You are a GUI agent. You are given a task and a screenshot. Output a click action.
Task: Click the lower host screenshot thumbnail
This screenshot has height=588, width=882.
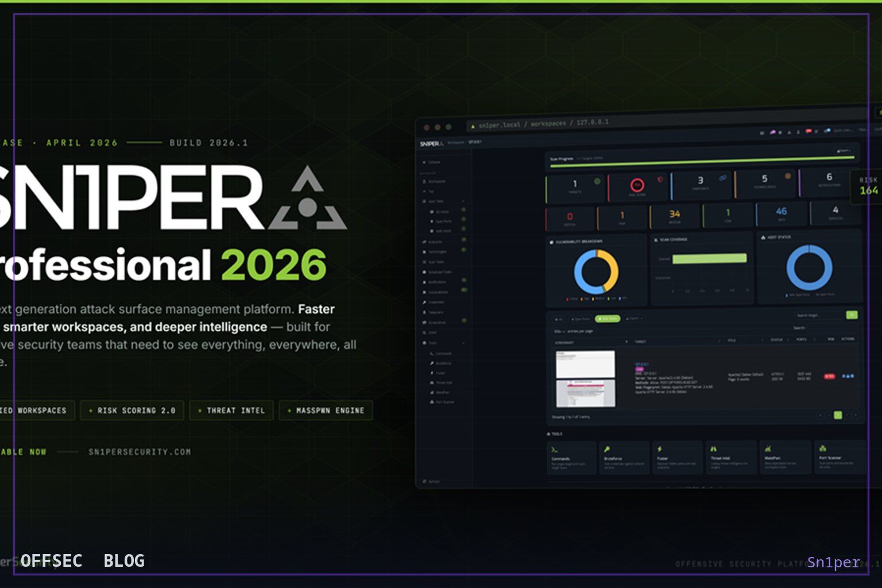pos(585,393)
